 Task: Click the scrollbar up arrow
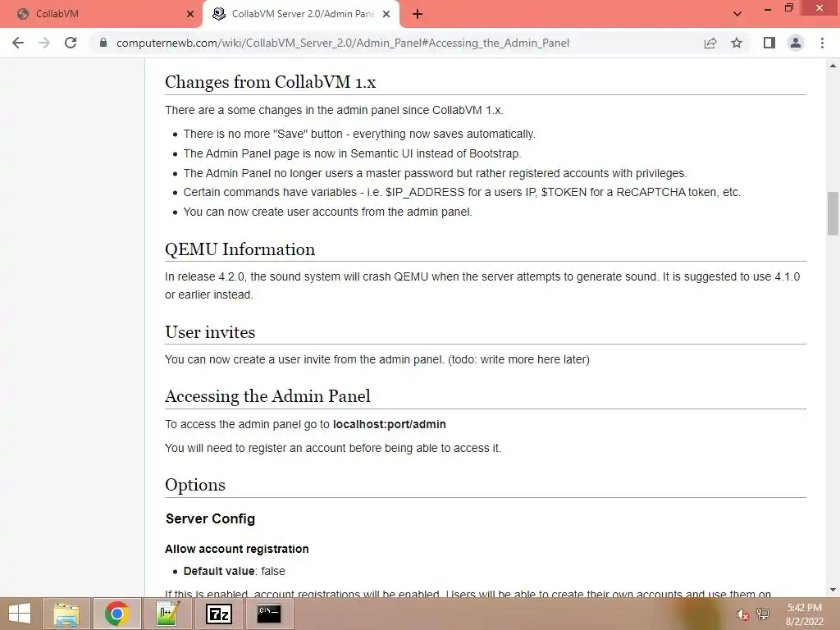(833, 66)
